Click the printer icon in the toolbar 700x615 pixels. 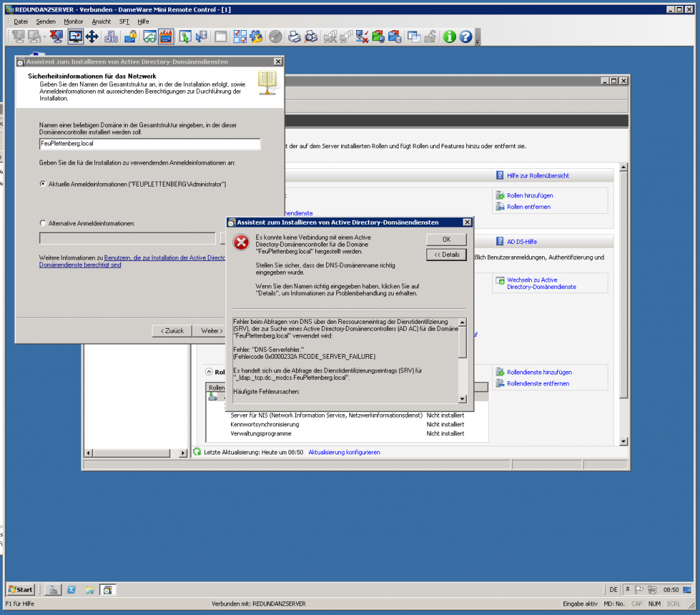coord(295,37)
